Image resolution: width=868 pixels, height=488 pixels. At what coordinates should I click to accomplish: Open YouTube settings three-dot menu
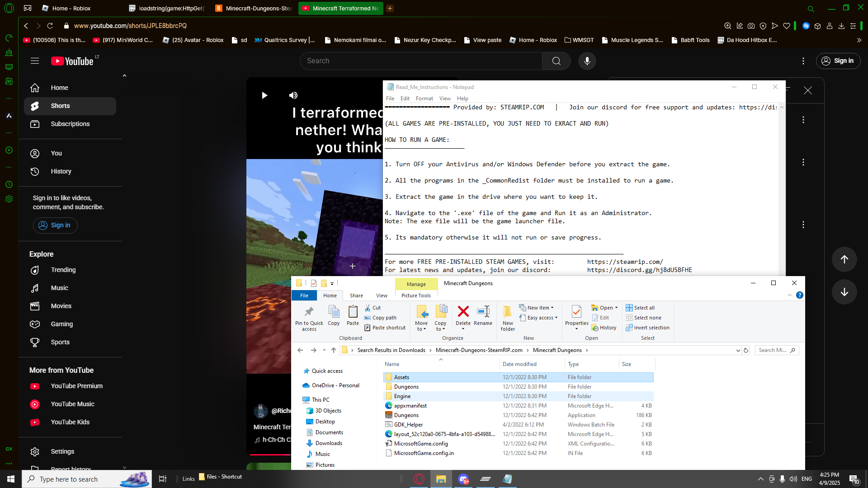tap(803, 61)
